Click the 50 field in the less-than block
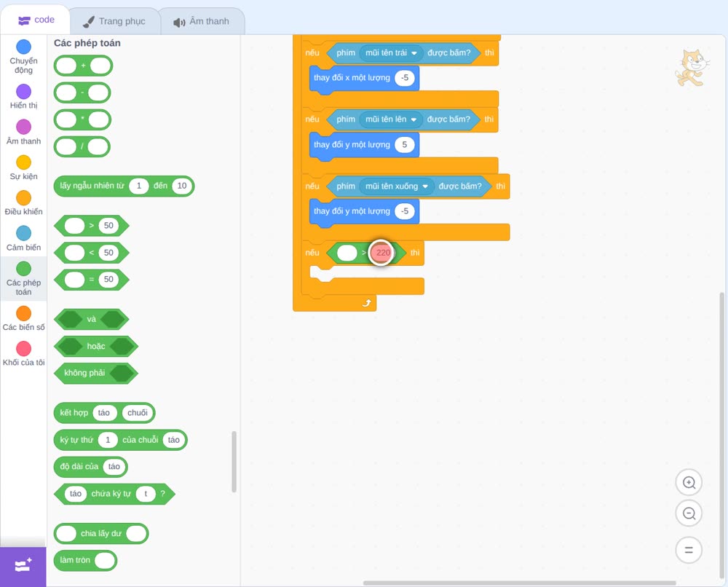The width and height of the screenshot is (728, 587). tap(108, 253)
